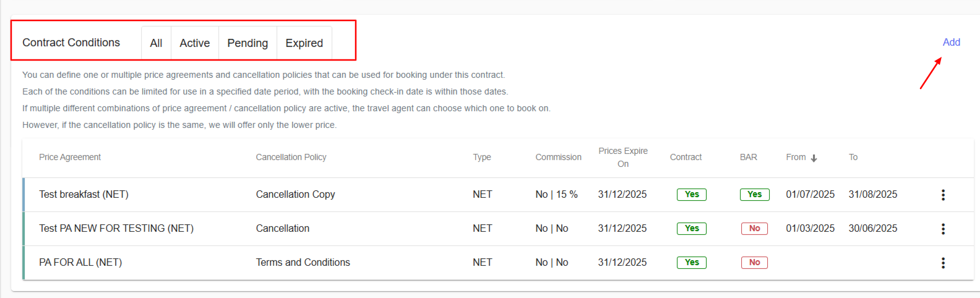Image resolution: width=980 pixels, height=298 pixels.
Task: Open options menu for Test breakfast row
Action: (x=943, y=195)
